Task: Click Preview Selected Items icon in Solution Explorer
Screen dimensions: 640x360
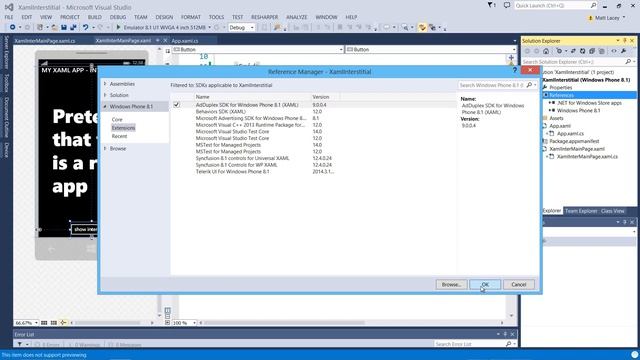Action: tap(613, 51)
